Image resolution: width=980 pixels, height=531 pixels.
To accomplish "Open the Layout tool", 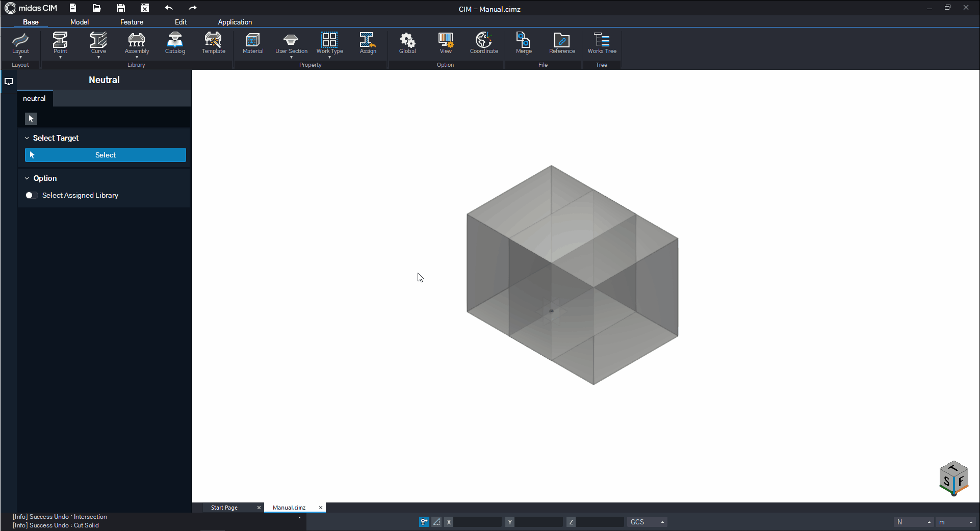I will tap(20, 43).
